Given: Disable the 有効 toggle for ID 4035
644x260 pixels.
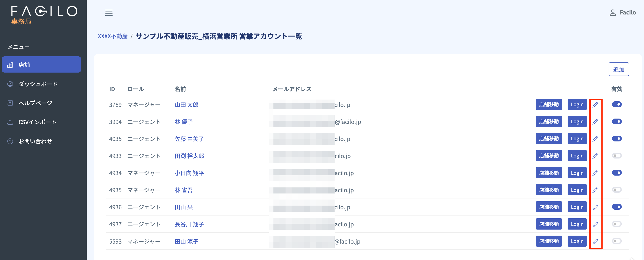Looking at the screenshot, I should click(x=617, y=139).
